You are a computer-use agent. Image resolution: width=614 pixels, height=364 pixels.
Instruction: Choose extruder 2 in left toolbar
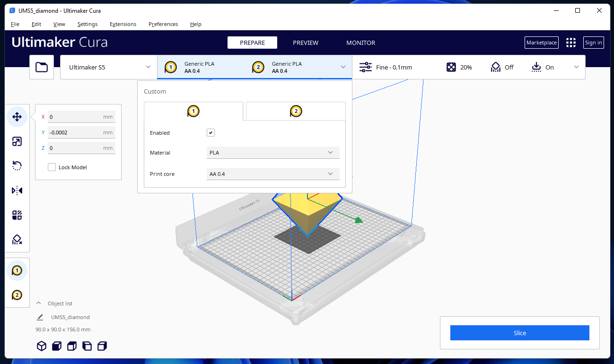(x=17, y=295)
